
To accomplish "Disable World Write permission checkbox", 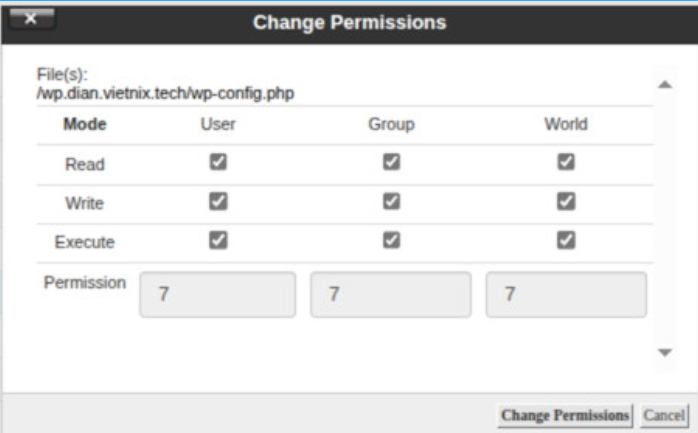I will (x=566, y=201).
